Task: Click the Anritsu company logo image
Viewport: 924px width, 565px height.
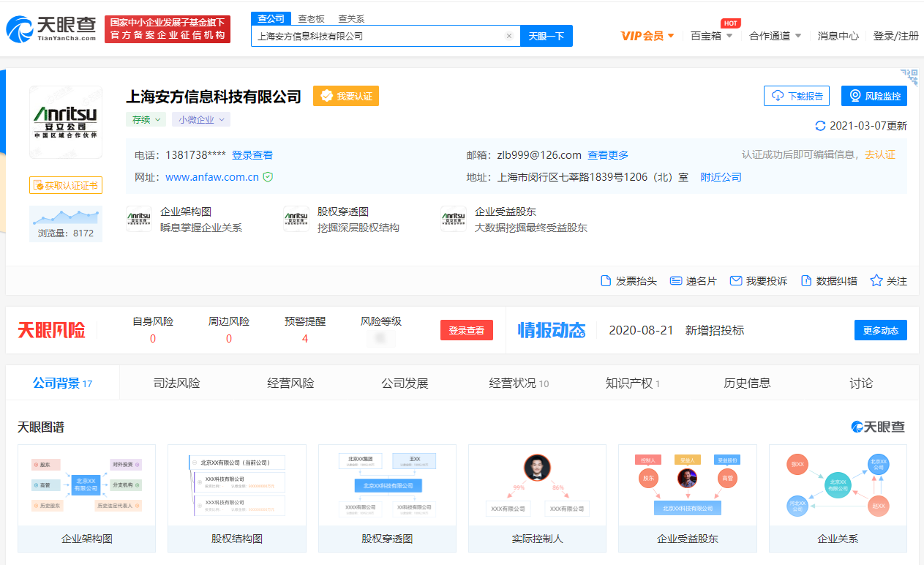Action: click(66, 121)
